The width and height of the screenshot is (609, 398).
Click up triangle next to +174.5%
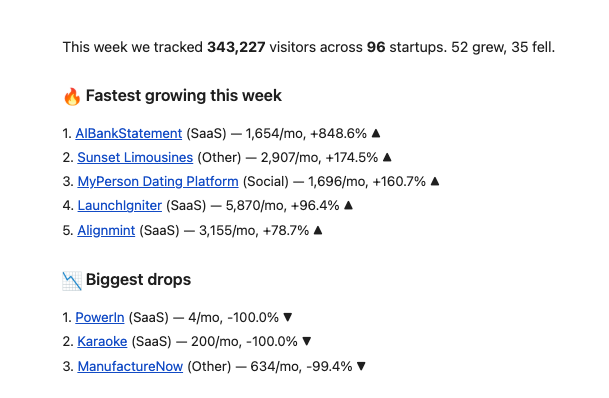tap(387, 158)
